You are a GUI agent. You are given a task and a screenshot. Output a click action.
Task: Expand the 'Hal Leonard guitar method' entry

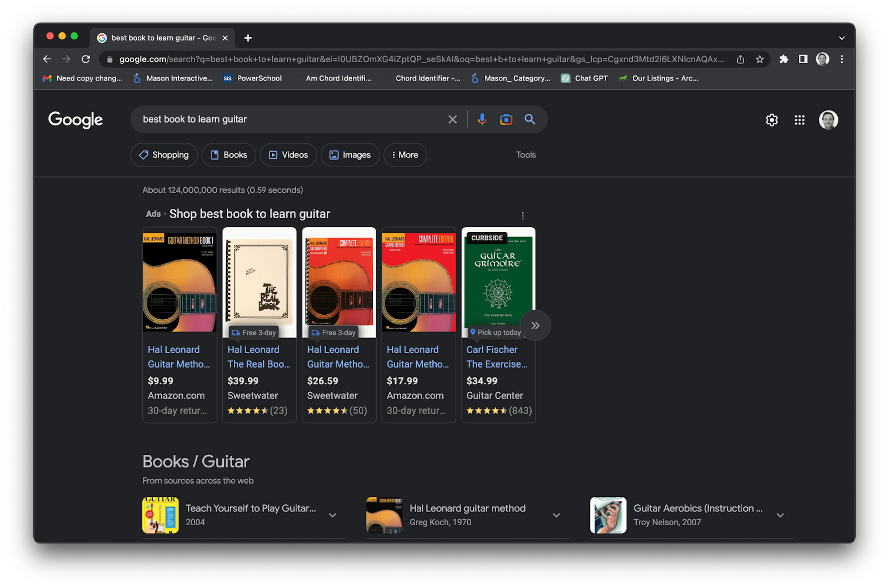pos(556,515)
